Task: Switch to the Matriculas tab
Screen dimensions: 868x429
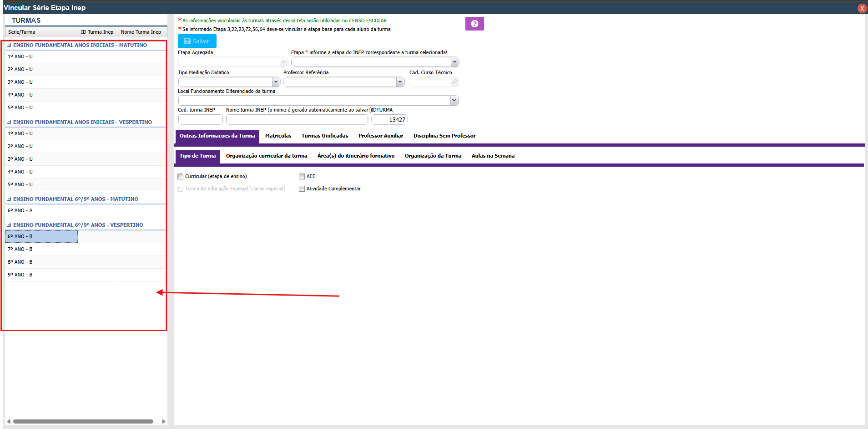Action: point(278,136)
